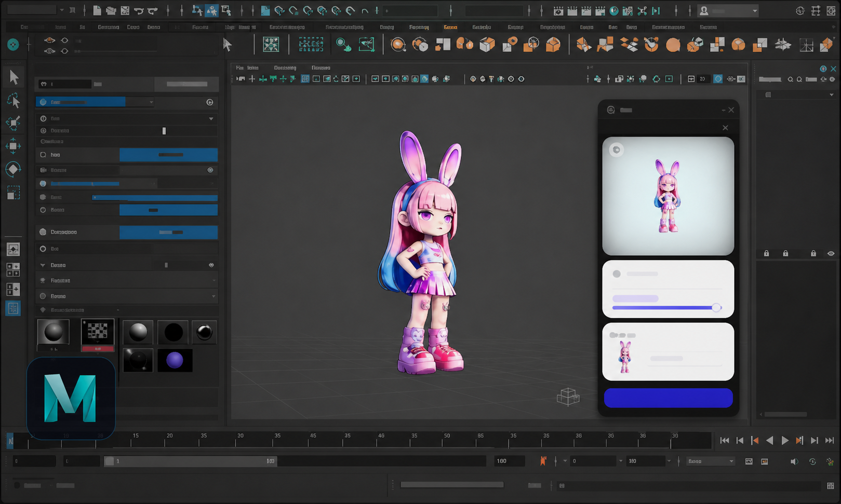
Task: Select the orange highlighted shelf tab
Action: (x=450, y=27)
